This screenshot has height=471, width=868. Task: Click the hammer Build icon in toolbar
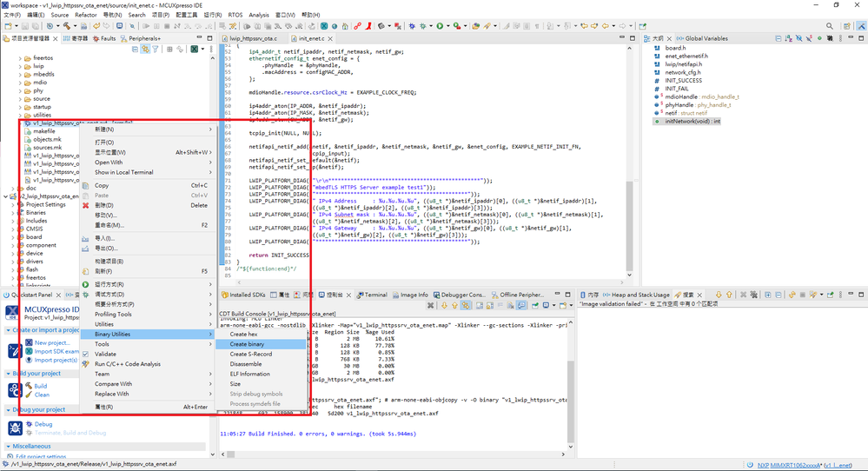(66, 26)
